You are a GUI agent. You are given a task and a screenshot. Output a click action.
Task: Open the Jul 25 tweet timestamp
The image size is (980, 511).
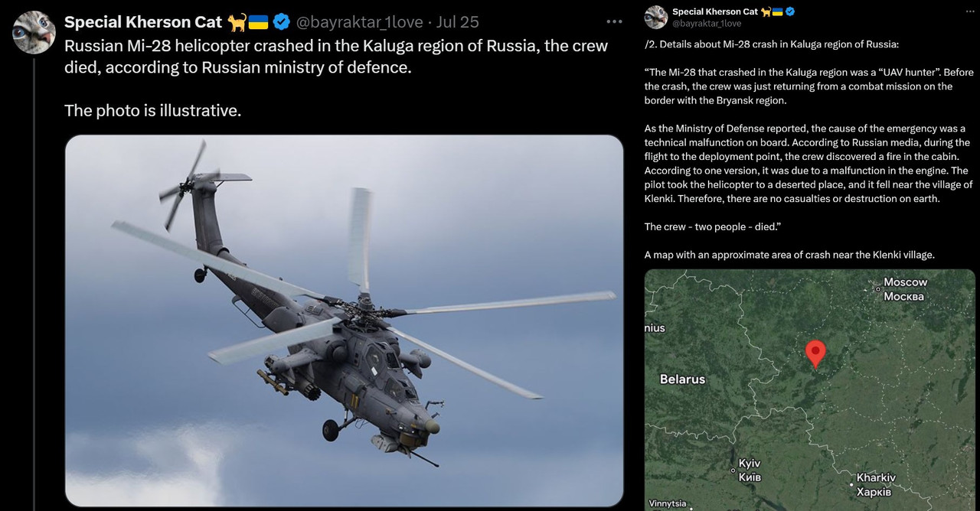[x=457, y=22]
